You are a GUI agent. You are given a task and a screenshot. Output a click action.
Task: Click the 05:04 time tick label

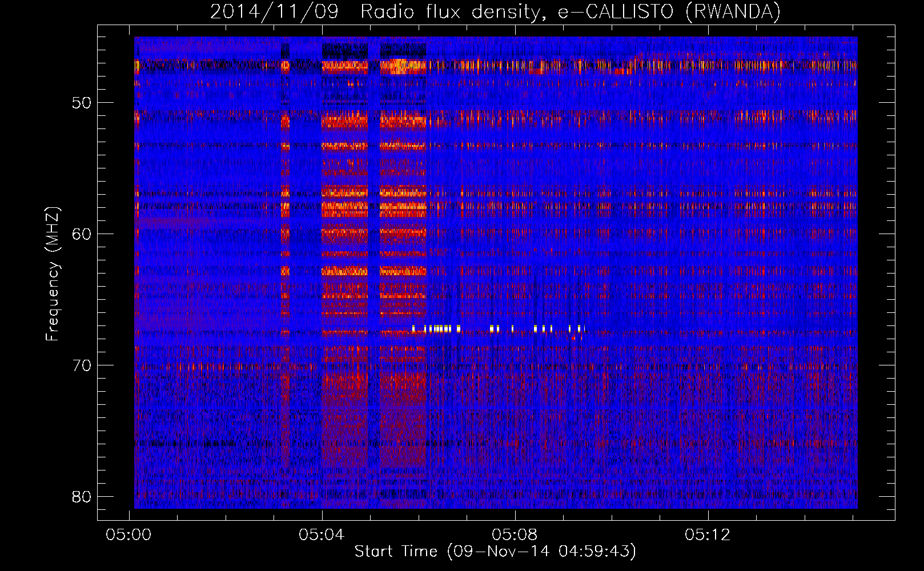(x=322, y=534)
